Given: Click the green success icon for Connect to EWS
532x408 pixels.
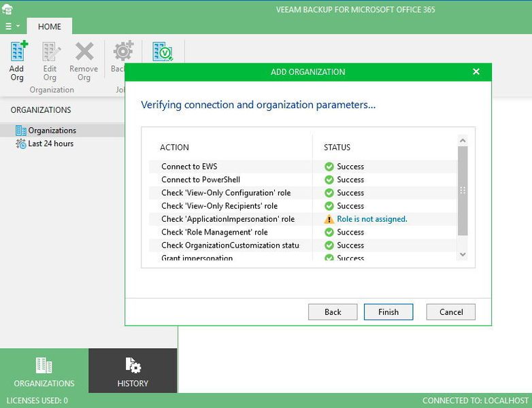Looking at the screenshot, I should click(x=329, y=167).
